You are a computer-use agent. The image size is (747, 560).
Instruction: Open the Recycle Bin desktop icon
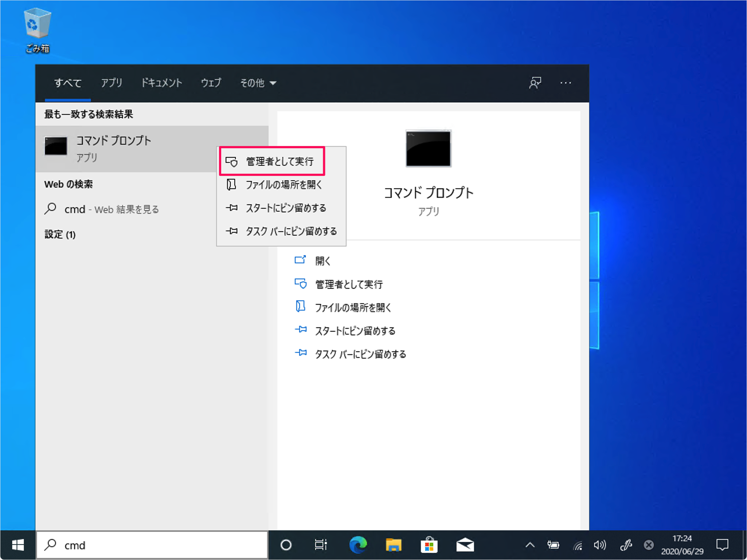pyautogui.click(x=37, y=31)
